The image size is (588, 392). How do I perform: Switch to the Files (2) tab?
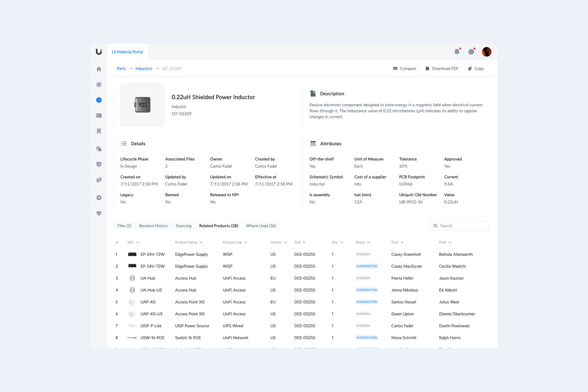pyautogui.click(x=124, y=226)
